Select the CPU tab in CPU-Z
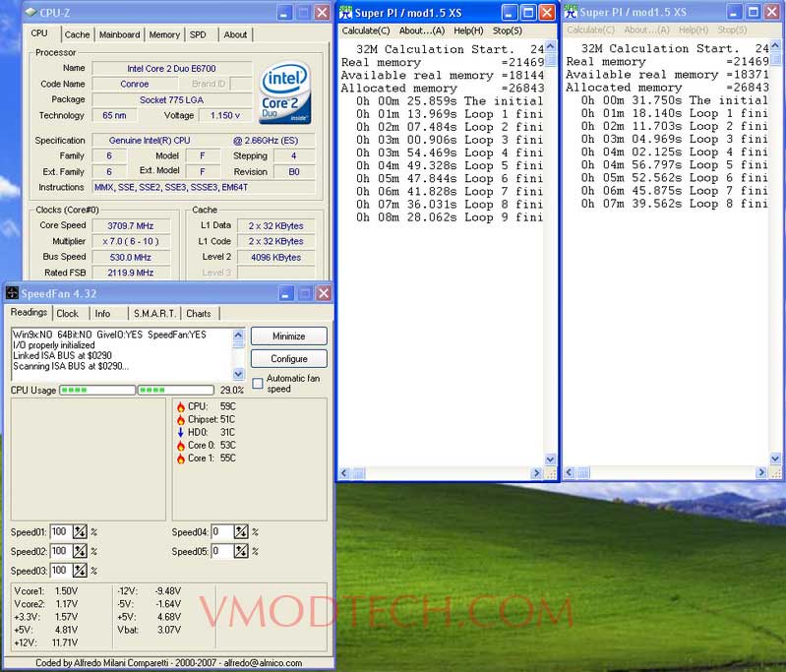Viewport: 786px width, 672px height. (39, 33)
